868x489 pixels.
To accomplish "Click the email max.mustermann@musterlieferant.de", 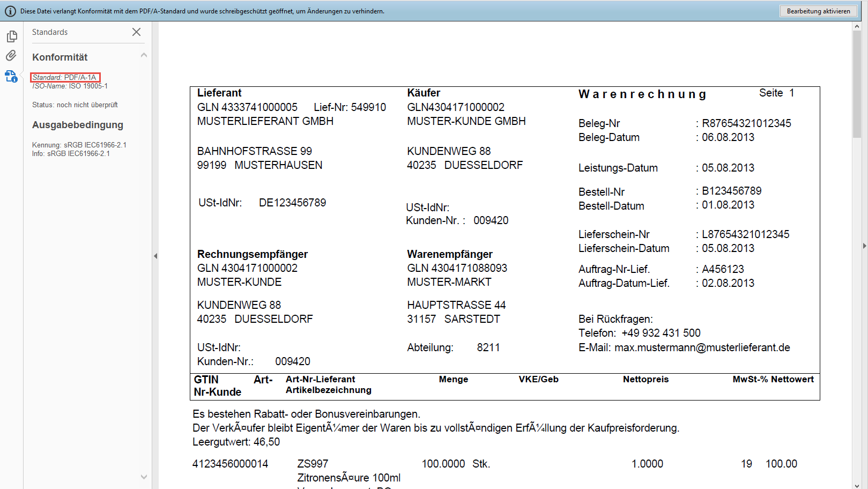I will click(x=702, y=347).
